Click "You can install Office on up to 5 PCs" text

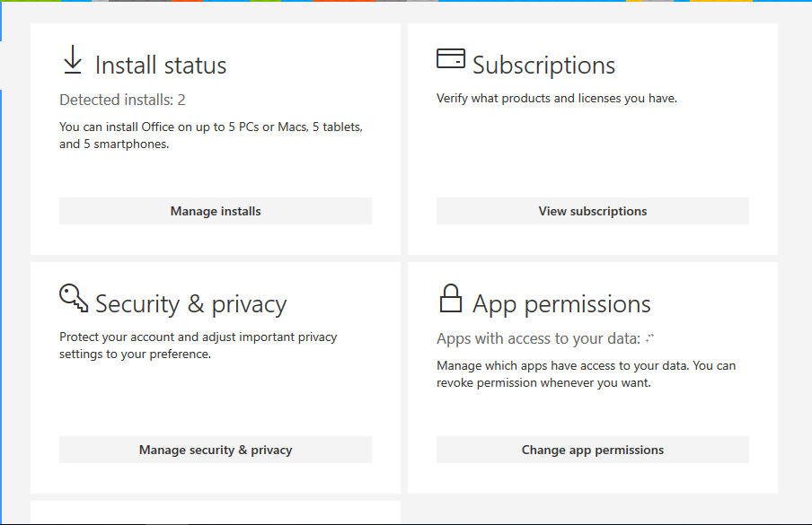211,135
